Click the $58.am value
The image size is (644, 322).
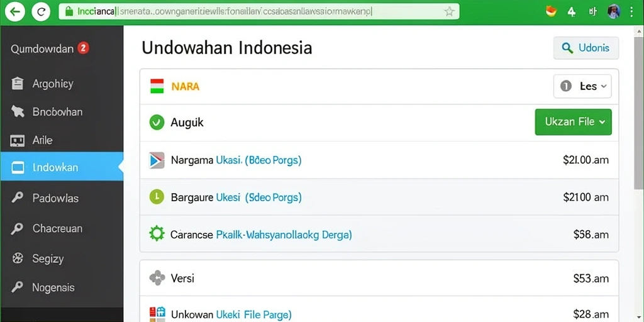pyautogui.click(x=591, y=235)
